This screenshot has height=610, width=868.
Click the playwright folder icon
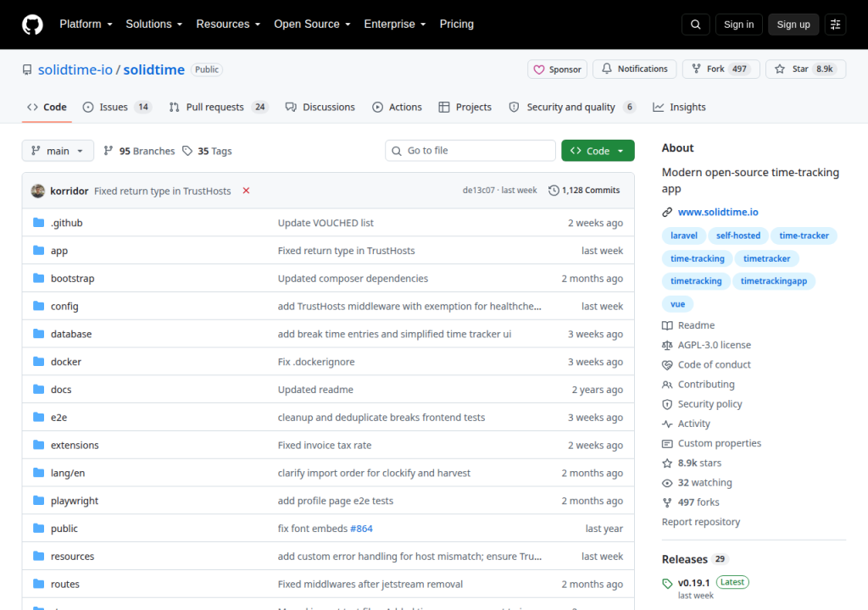(x=38, y=501)
